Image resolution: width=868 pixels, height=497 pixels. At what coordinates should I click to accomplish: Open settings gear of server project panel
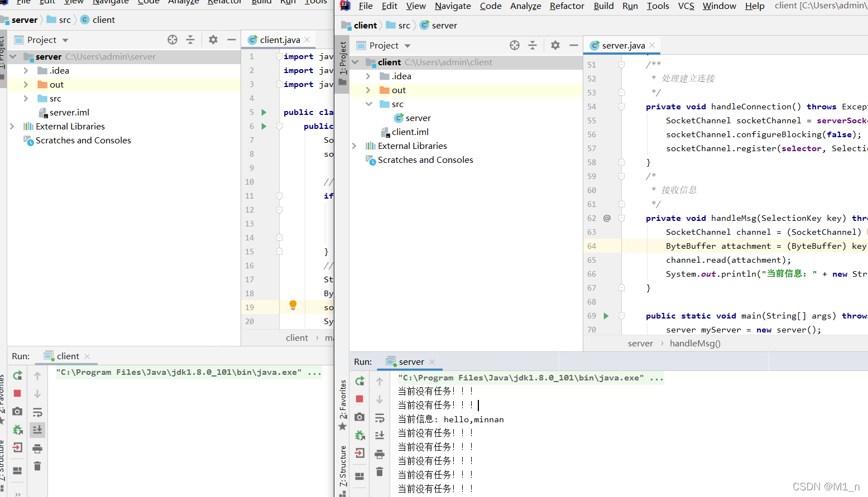213,40
